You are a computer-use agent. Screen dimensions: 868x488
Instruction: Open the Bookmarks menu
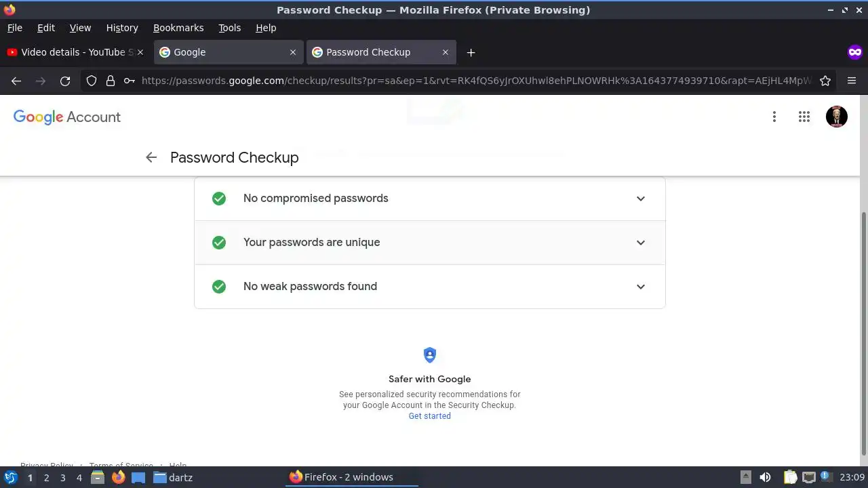tap(178, 28)
